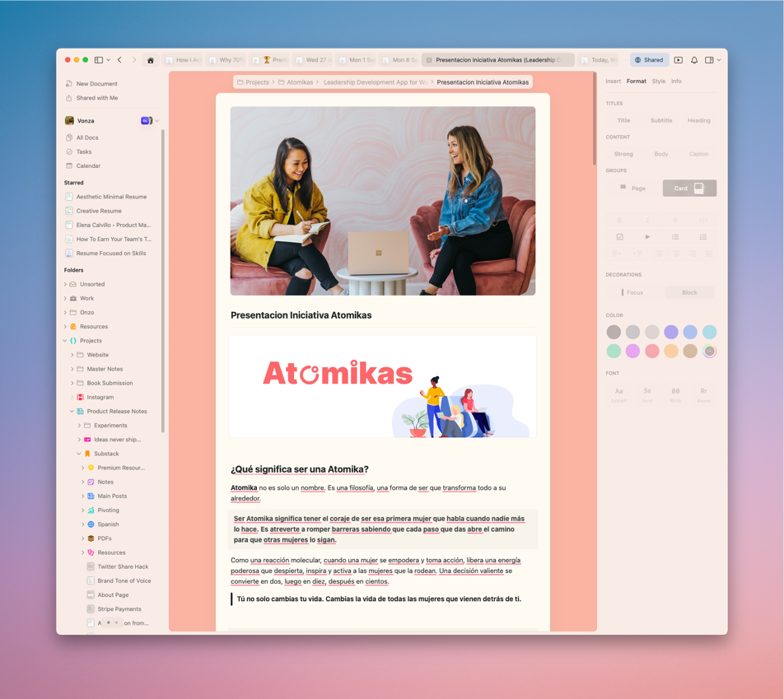Insert a checkbox task list
Image resolution: width=784 pixels, height=699 pixels.
[619, 237]
